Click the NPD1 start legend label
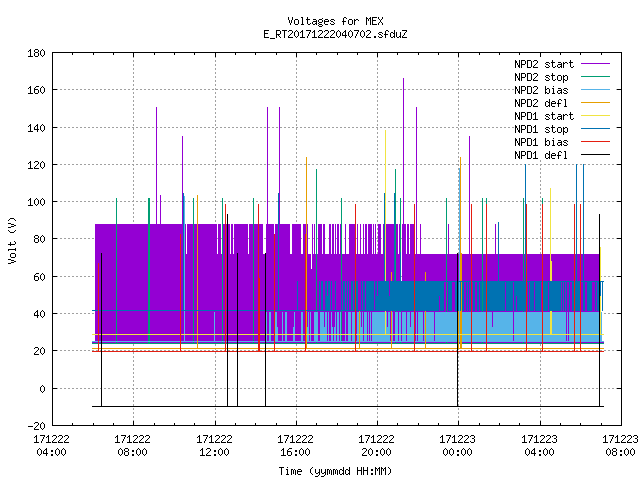The height and width of the screenshot is (480, 640). (x=544, y=116)
